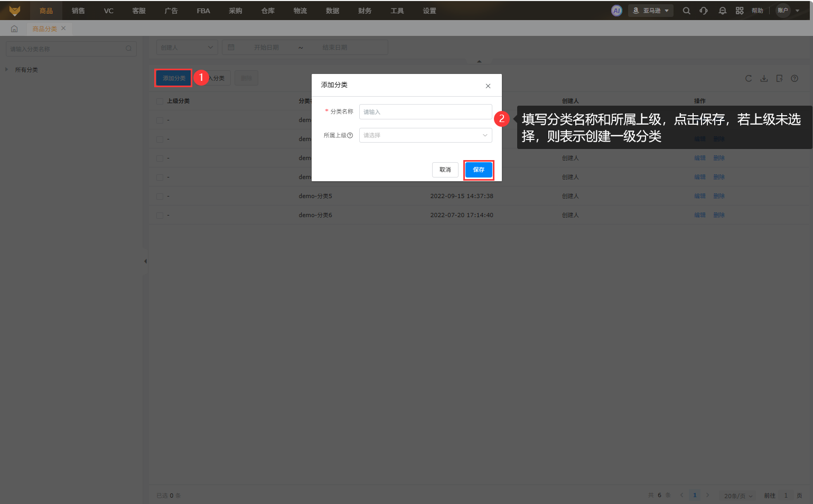Click the help icon beside 所属上级
Viewport: 813px width, 504px height.
pyautogui.click(x=350, y=136)
